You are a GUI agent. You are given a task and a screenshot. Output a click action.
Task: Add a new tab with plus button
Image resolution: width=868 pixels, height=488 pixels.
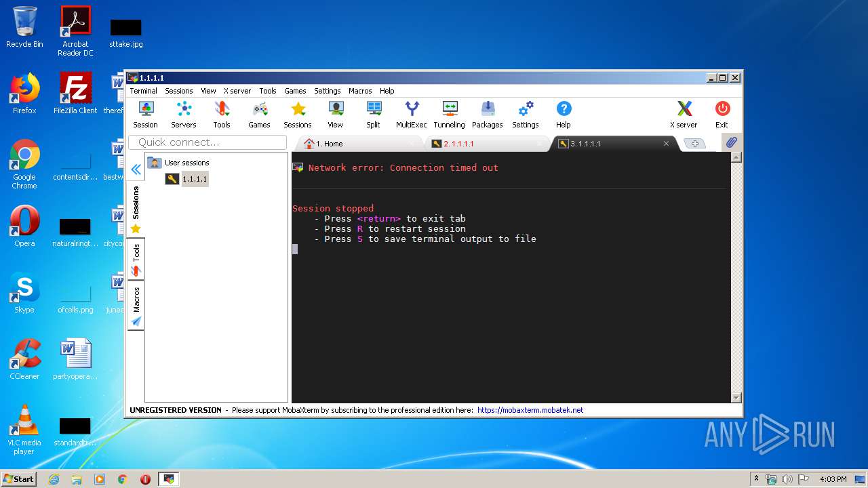tap(694, 144)
